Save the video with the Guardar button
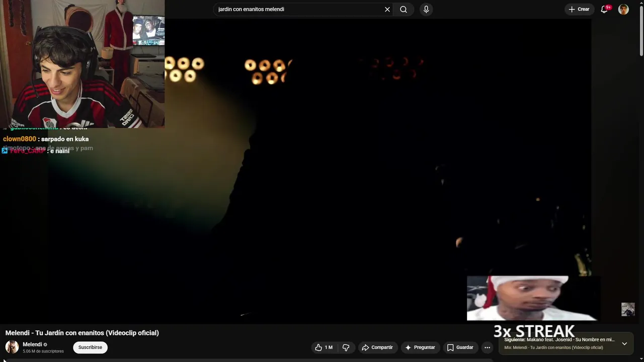This screenshot has height=362, width=644. coord(460,347)
